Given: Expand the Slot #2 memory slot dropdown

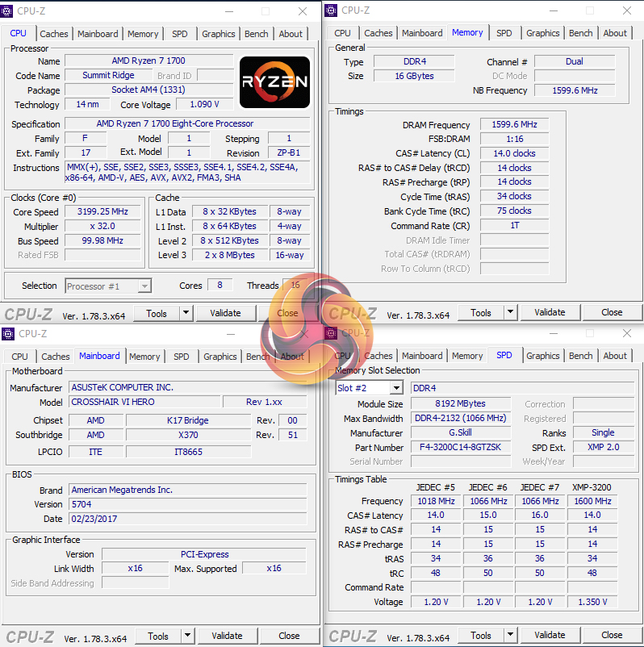Looking at the screenshot, I should [396, 388].
